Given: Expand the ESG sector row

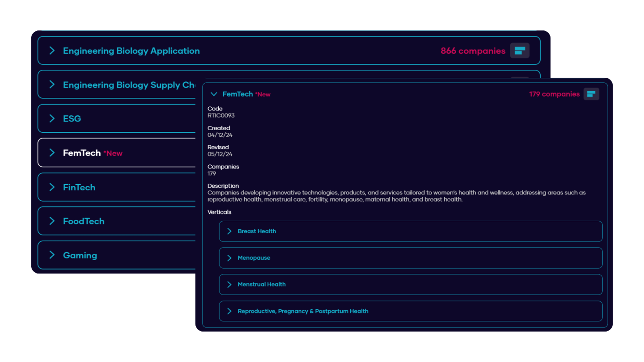Looking at the screenshot, I should 52,118.
